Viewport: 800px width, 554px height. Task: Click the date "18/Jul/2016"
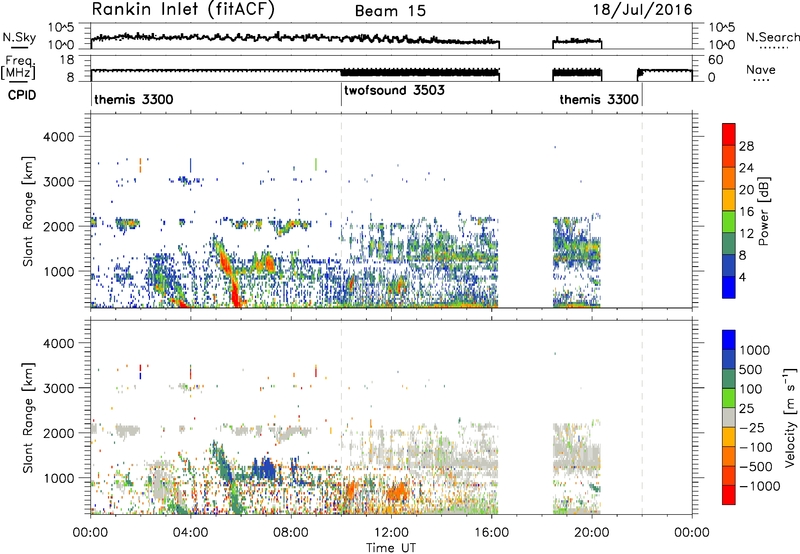pos(642,10)
